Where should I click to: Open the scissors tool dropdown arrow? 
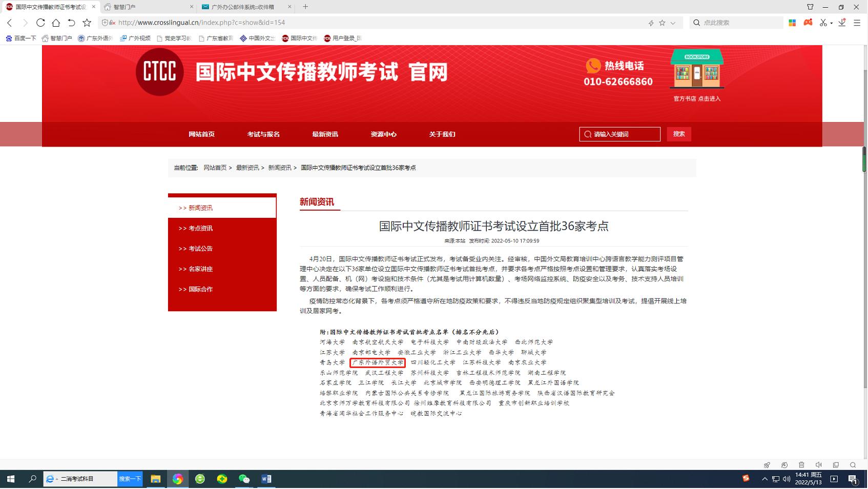pyautogui.click(x=831, y=23)
